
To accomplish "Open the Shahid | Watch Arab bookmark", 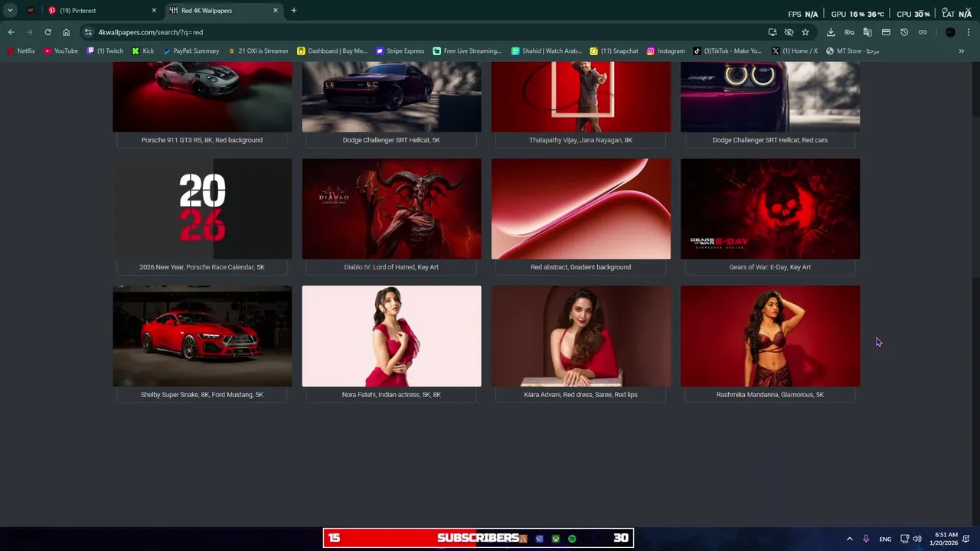I will click(x=547, y=51).
